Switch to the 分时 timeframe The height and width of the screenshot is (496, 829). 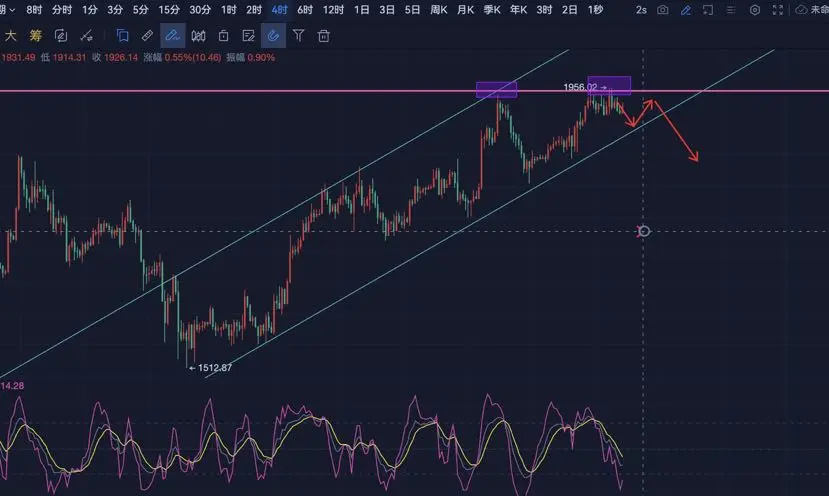[x=61, y=10]
